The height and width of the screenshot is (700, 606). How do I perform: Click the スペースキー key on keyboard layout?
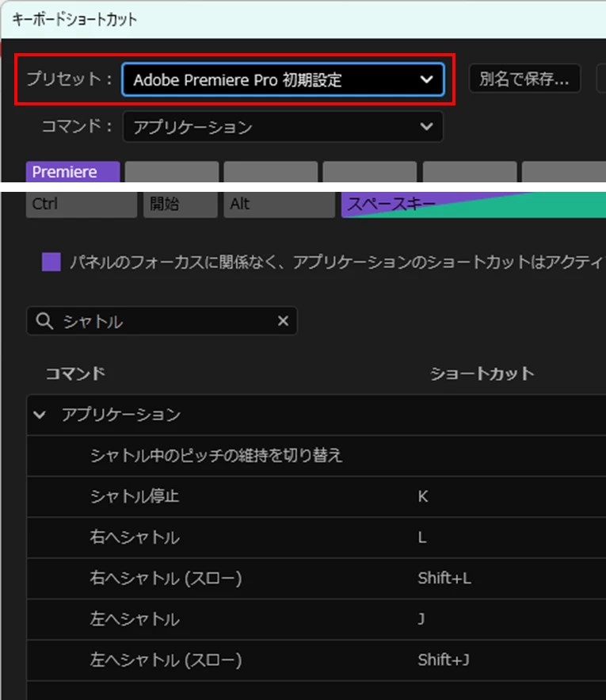coord(473,205)
